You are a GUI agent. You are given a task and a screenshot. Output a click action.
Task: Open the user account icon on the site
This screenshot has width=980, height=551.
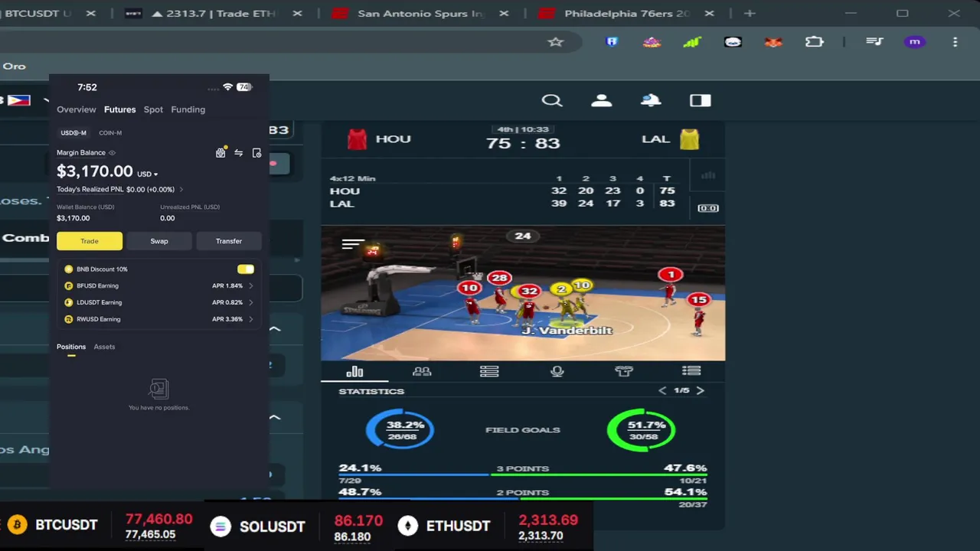(602, 100)
